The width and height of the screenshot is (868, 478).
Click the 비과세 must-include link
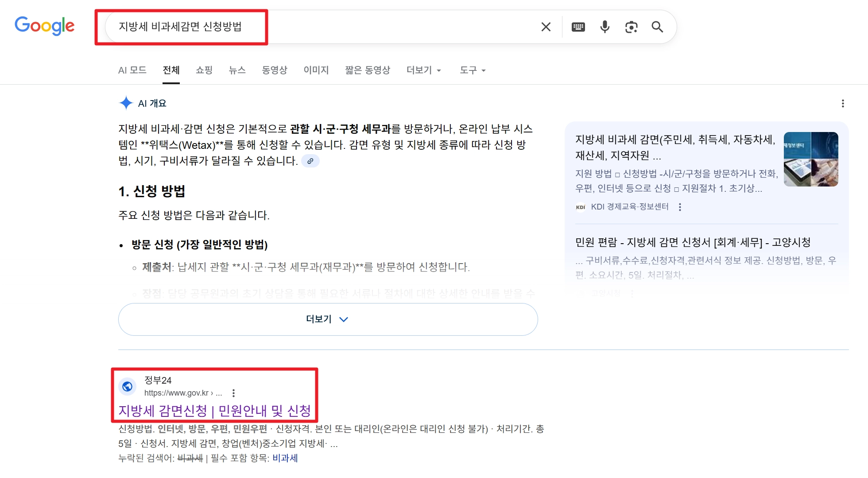[x=285, y=458]
